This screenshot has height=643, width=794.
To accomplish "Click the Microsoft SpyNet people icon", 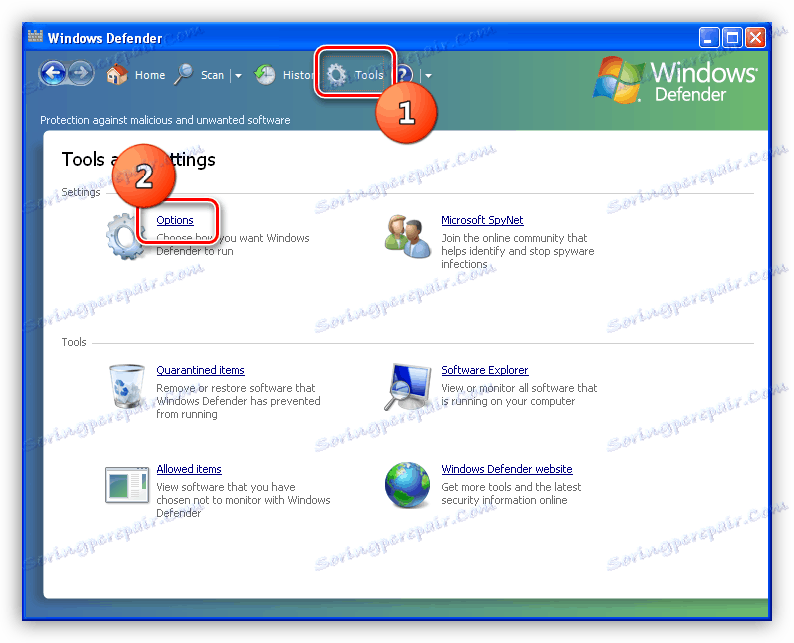I will (408, 236).
